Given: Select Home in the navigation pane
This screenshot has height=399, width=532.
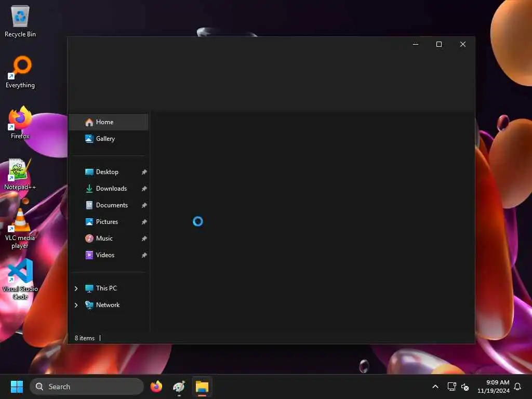Looking at the screenshot, I should pyautogui.click(x=109, y=122).
